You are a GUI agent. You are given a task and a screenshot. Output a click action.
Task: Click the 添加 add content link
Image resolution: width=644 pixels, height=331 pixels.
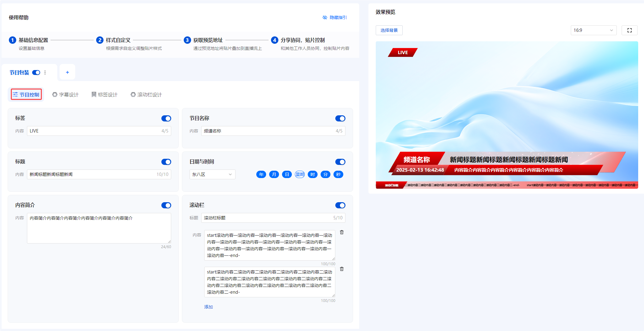(208, 307)
